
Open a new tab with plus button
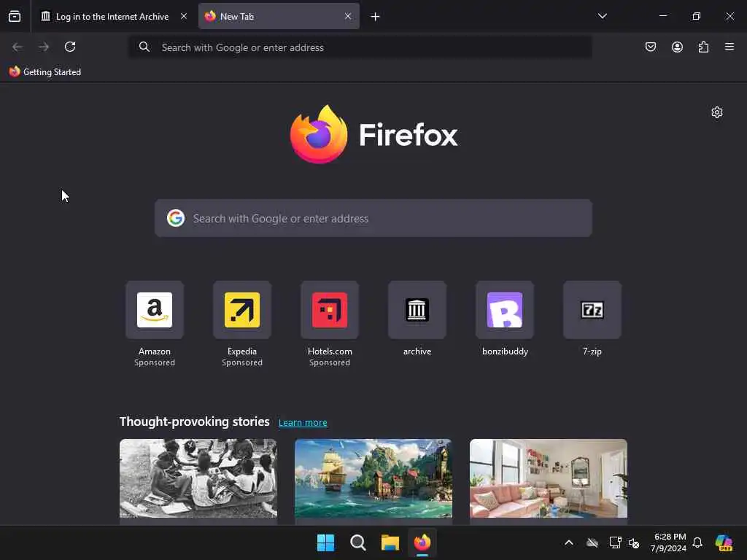[376, 17]
